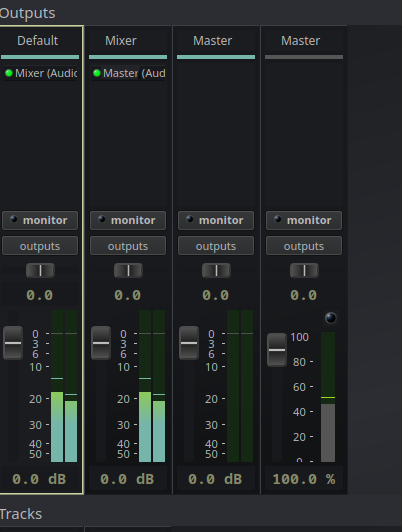The width and height of the screenshot is (402, 532).
Task: Select the Master name above teal bar
Action: pyautogui.click(x=212, y=41)
